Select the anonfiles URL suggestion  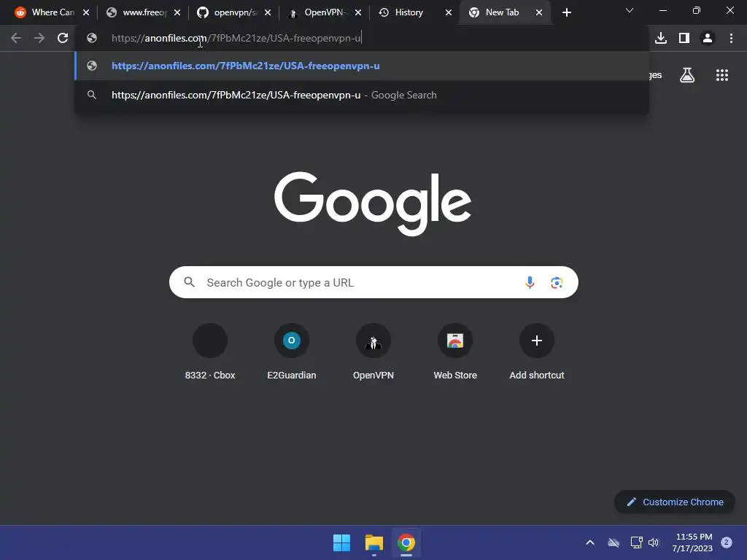[362, 66]
